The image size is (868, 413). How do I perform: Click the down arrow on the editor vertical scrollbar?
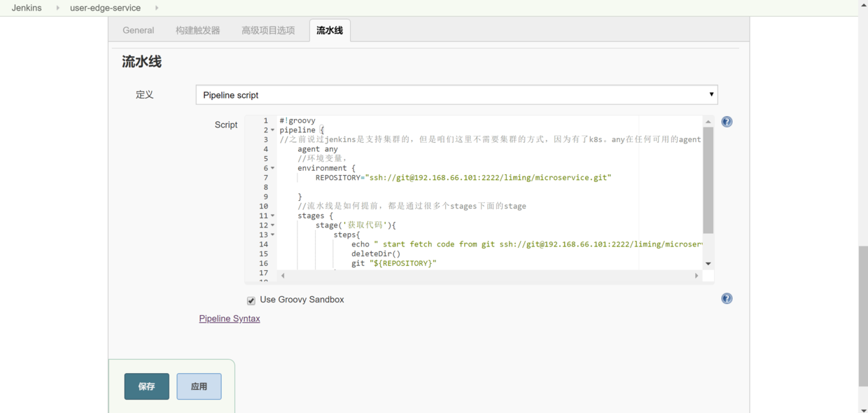tap(708, 263)
